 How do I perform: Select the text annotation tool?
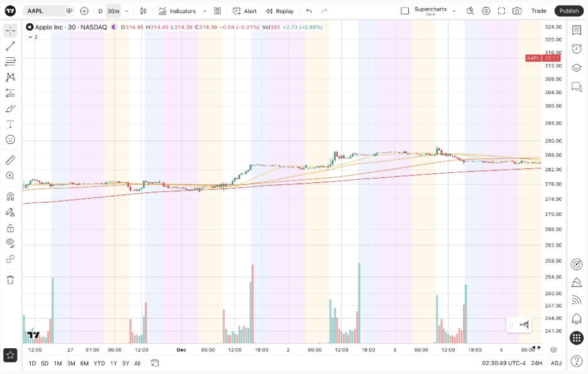11,124
